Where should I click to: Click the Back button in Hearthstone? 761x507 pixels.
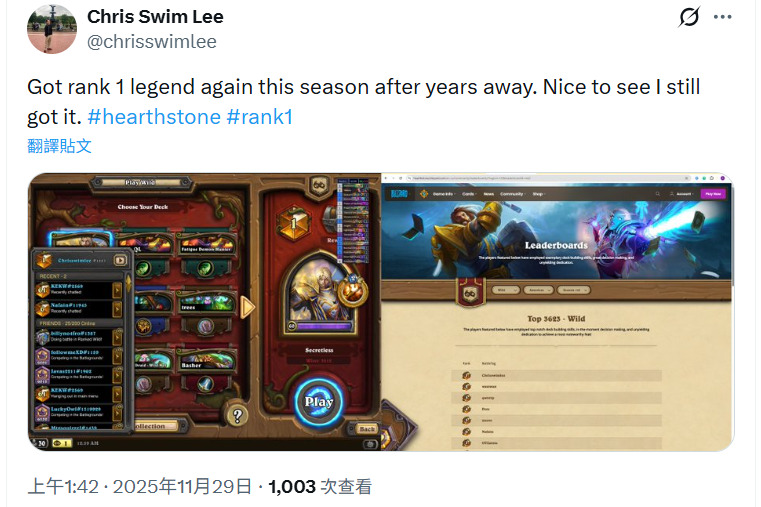[x=366, y=429]
